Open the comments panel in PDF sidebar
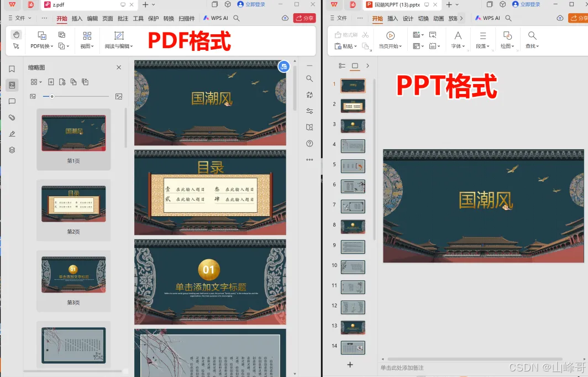Viewport: 588px width, 377px height. pyautogui.click(x=12, y=101)
